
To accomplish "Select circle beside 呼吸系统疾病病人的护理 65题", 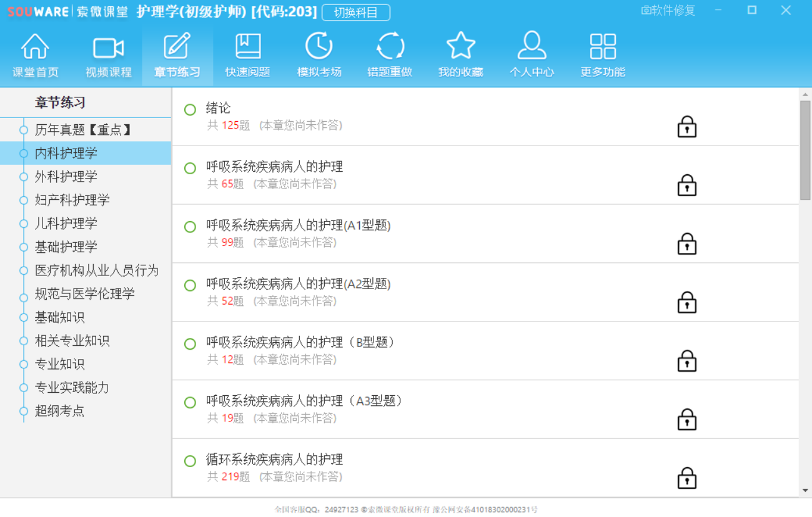I will 191,169.
